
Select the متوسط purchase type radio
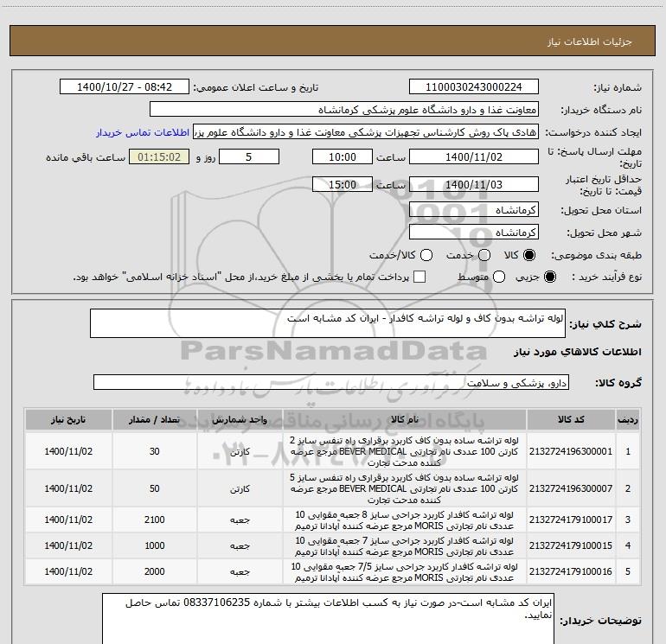point(499,277)
